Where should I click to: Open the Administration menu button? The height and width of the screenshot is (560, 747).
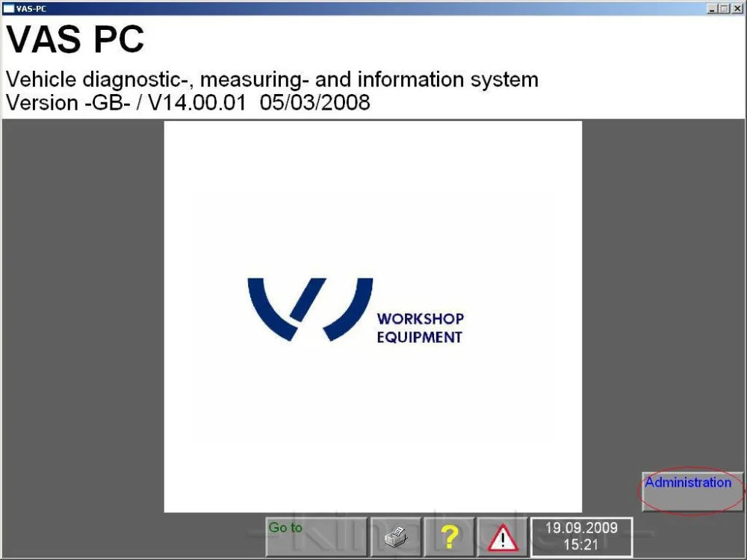pyautogui.click(x=692, y=491)
